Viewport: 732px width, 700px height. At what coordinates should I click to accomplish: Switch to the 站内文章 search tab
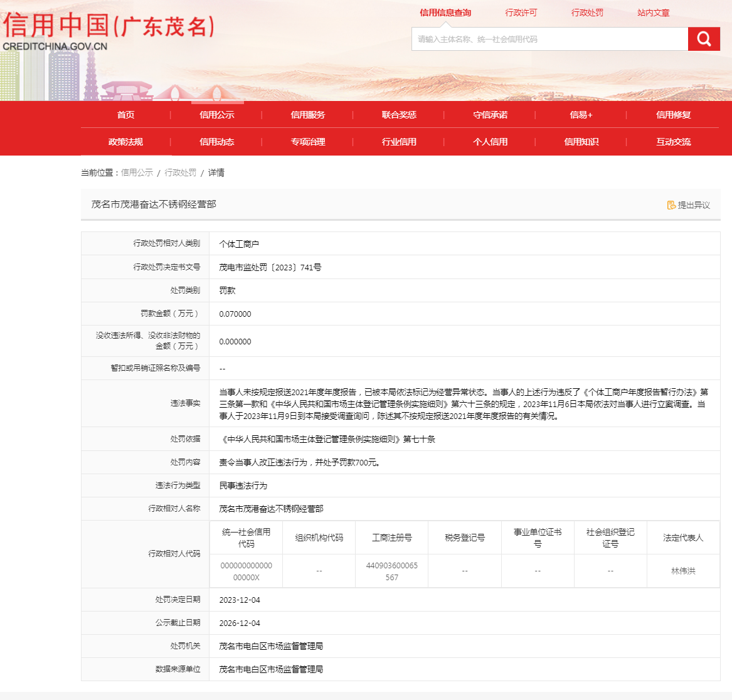653,13
